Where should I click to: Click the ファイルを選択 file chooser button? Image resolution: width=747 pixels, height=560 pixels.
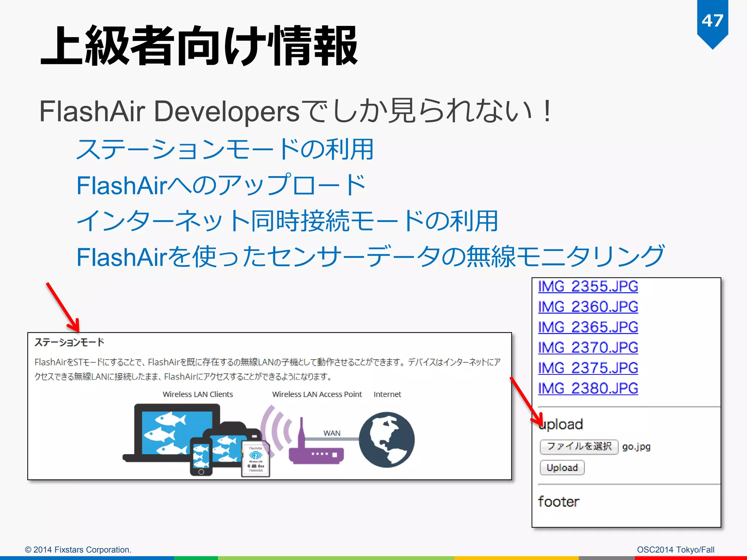coord(579,447)
